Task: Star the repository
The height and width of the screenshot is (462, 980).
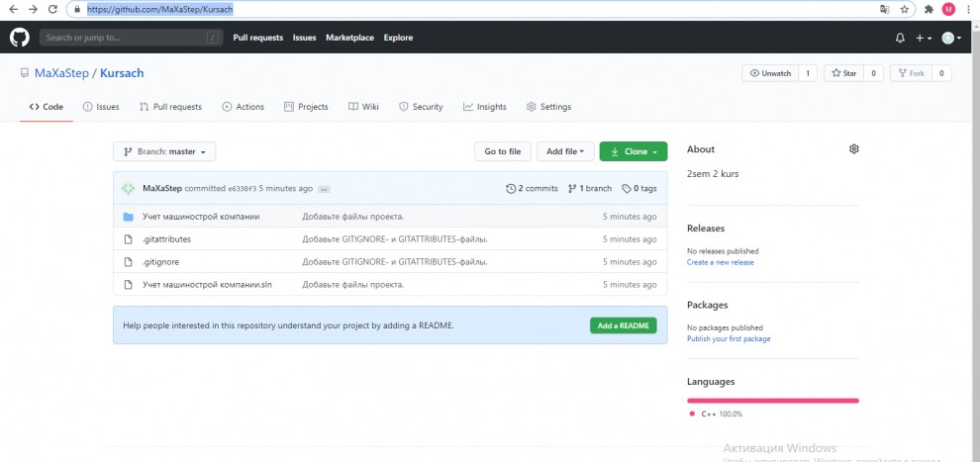Action: 843,73
